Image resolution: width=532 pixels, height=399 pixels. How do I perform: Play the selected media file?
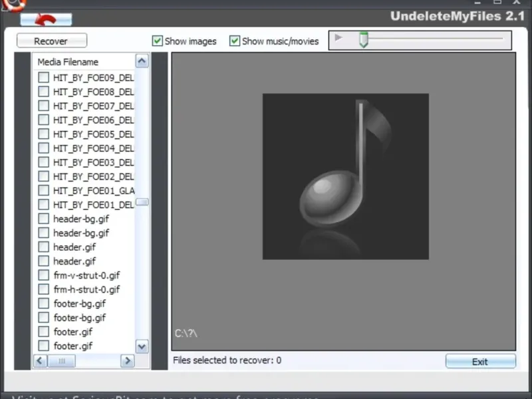point(338,38)
